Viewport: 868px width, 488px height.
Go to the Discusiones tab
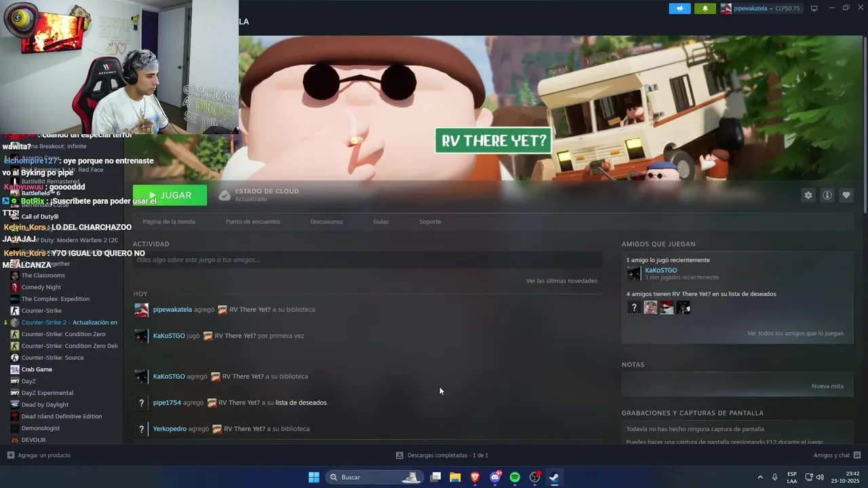point(326,222)
